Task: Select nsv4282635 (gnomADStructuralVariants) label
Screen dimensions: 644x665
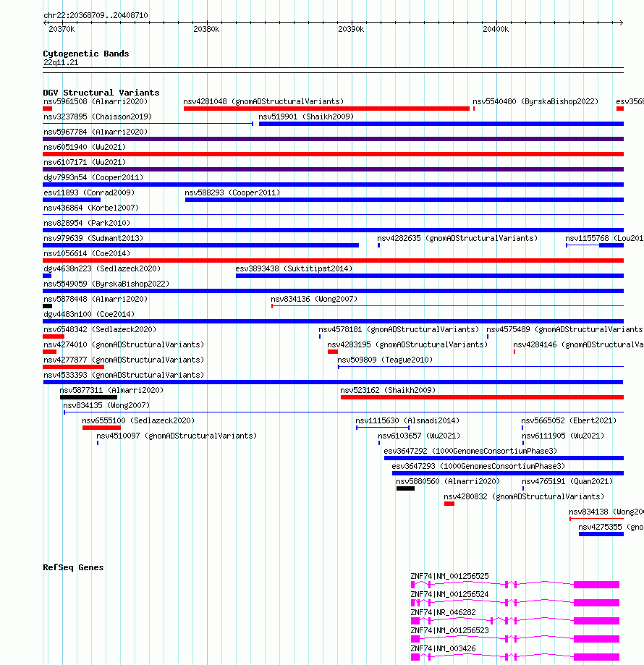Action: [457, 238]
